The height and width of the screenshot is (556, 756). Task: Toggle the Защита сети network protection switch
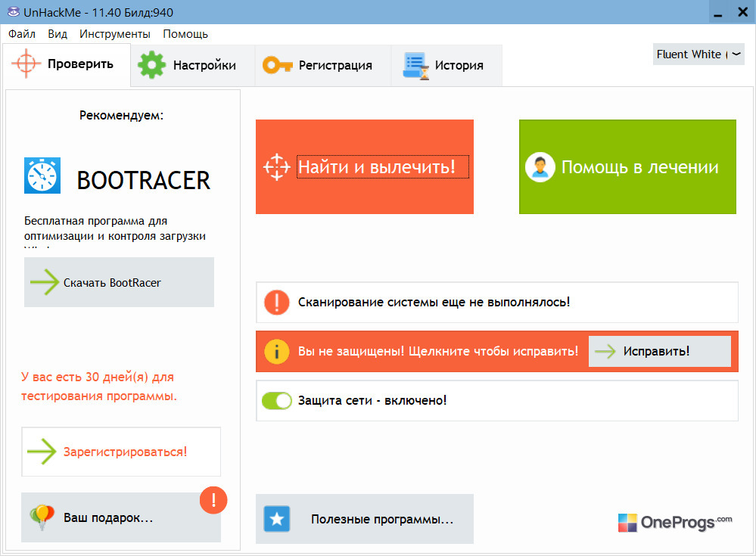point(277,401)
